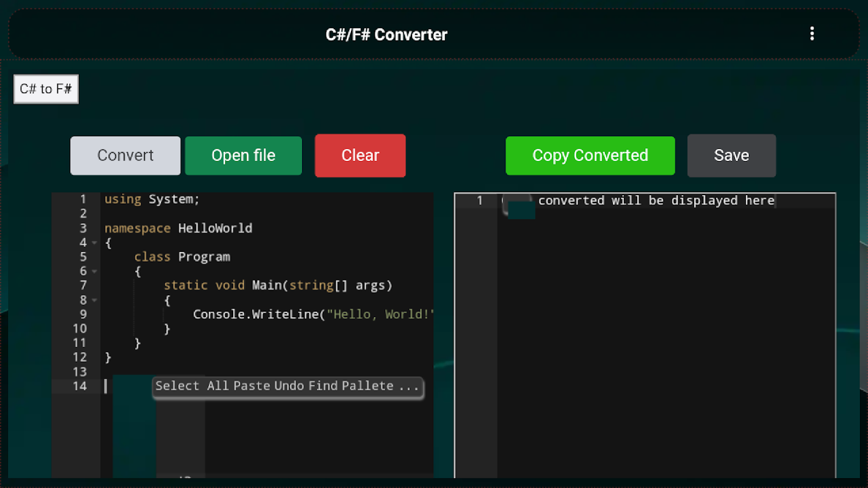Image resolution: width=868 pixels, height=488 pixels.
Task: Show more options via the popup ellipsis
Action: [x=408, y=386]
